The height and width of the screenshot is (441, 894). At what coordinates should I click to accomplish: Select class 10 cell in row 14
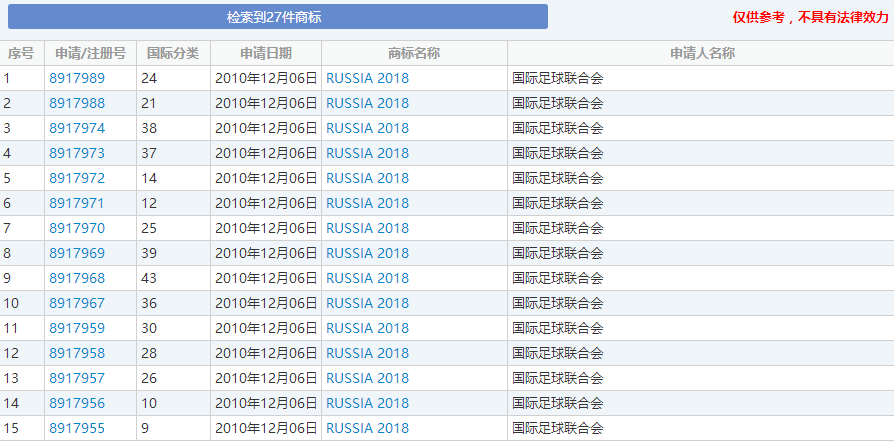coord(173,403)
